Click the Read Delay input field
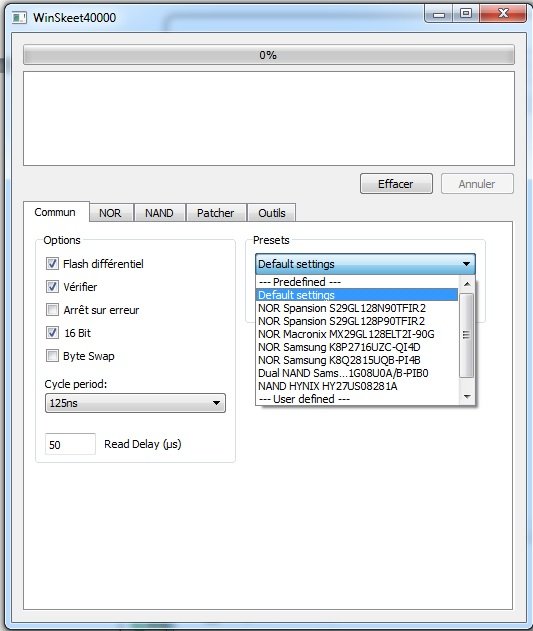 (70, 444)
